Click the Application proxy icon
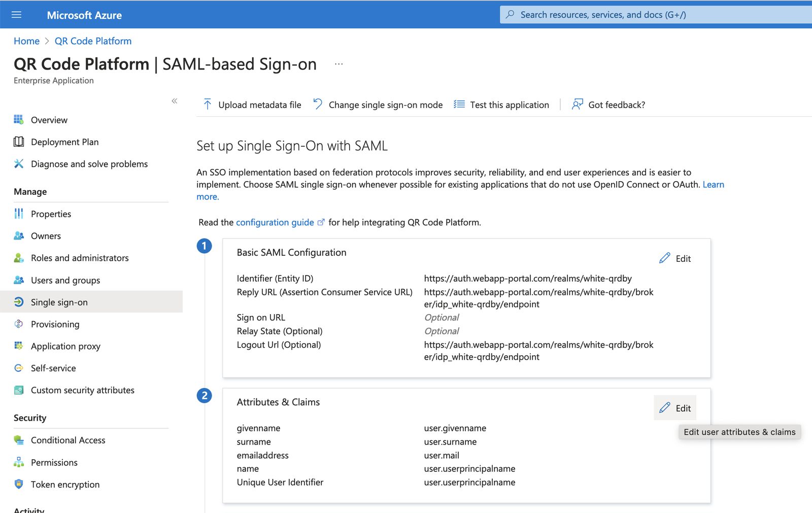812x513 pixels. point(19,346)
